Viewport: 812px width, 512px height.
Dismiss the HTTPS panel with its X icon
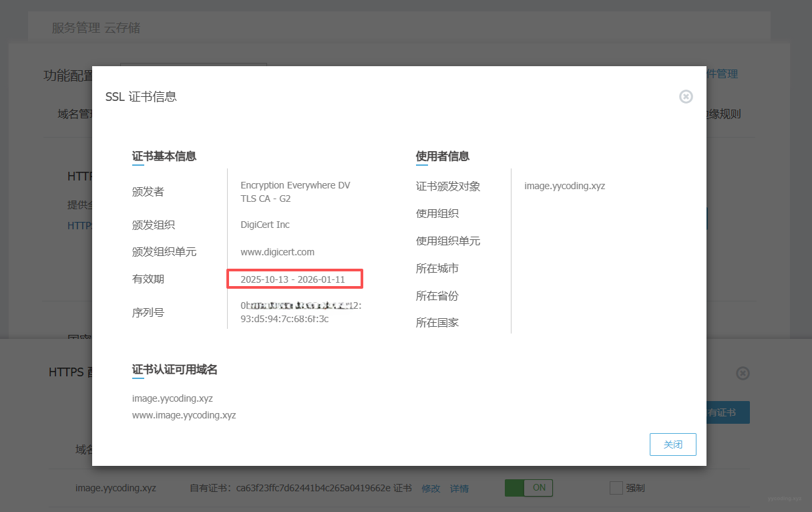click(x=743, y=374)
